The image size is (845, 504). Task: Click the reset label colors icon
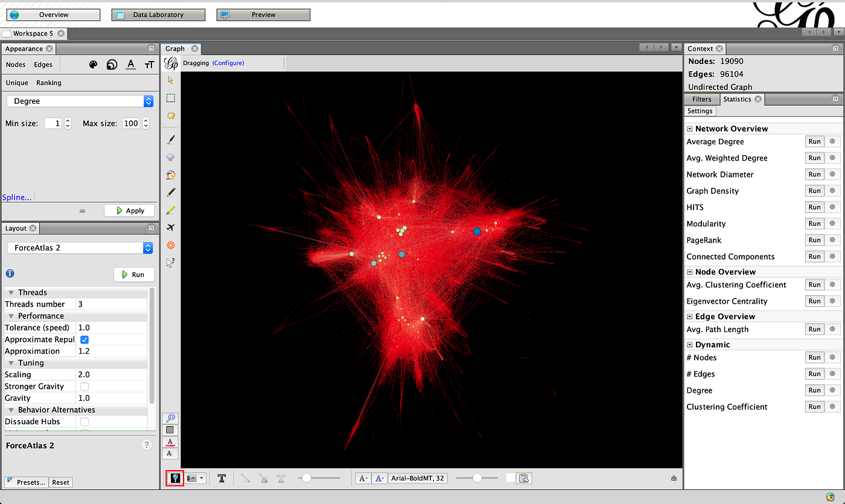pyautogui.click(x=170, y=442)
